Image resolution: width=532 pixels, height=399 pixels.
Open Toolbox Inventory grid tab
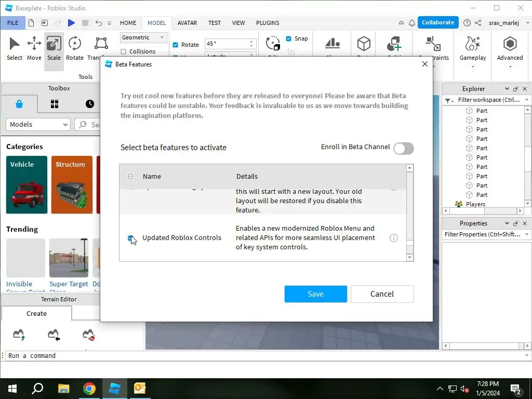pos(55,104)
